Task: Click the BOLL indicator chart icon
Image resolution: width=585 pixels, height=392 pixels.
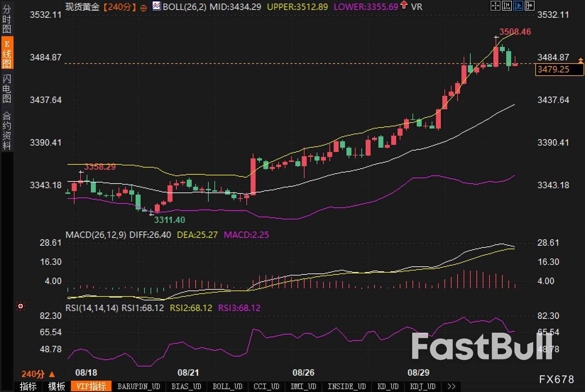Action: (156, 6)
